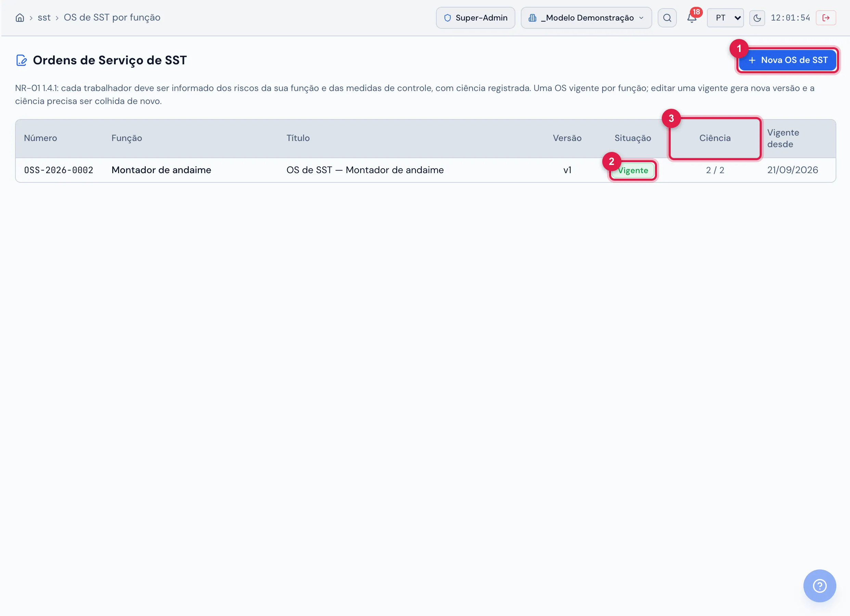This screenshot has width=850, height=616.
Task: Open the PT language dropdown
Action: (725, 17)
